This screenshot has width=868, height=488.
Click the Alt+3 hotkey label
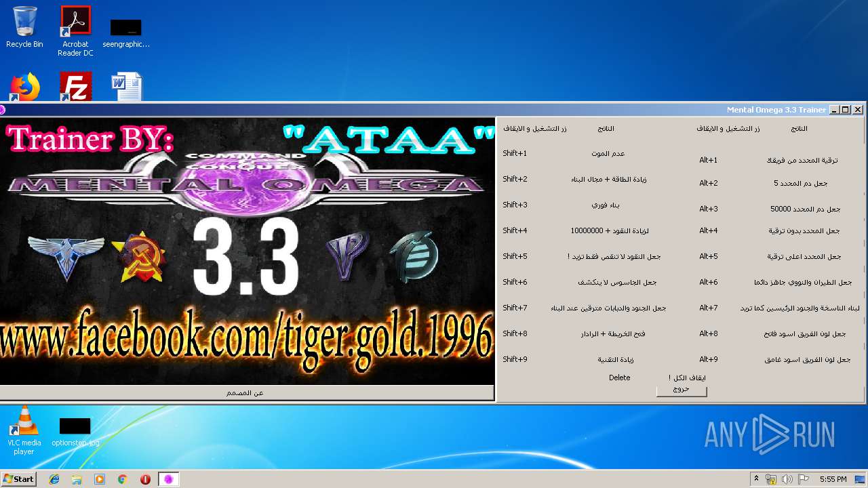tap(709, 209)
